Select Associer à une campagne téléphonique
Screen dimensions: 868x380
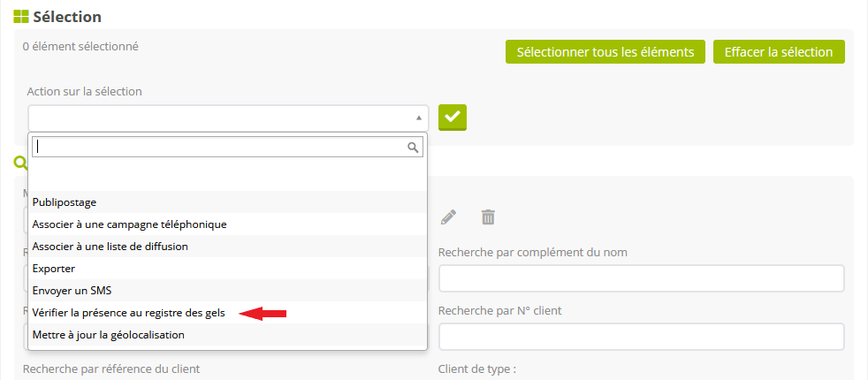click(x=130, y=224)
